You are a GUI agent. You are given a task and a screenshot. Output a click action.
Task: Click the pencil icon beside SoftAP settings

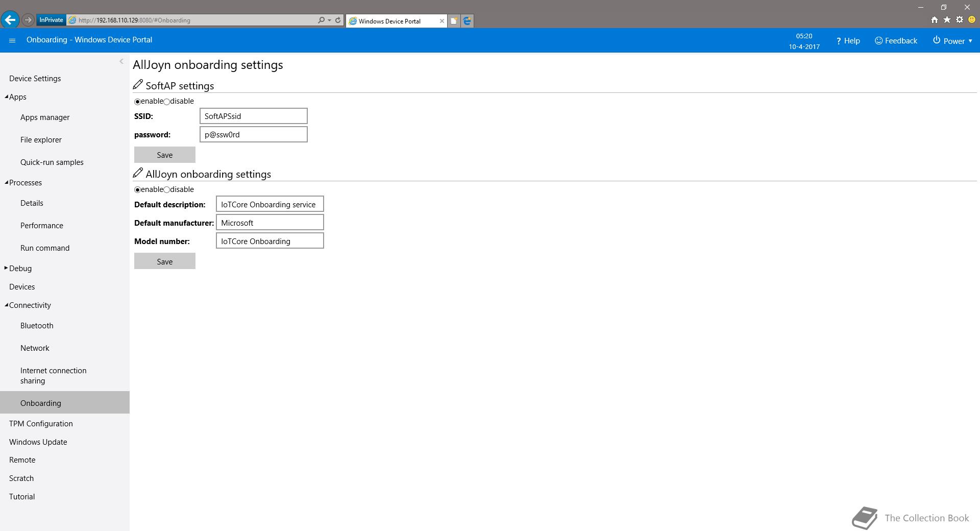click(138, 85)
